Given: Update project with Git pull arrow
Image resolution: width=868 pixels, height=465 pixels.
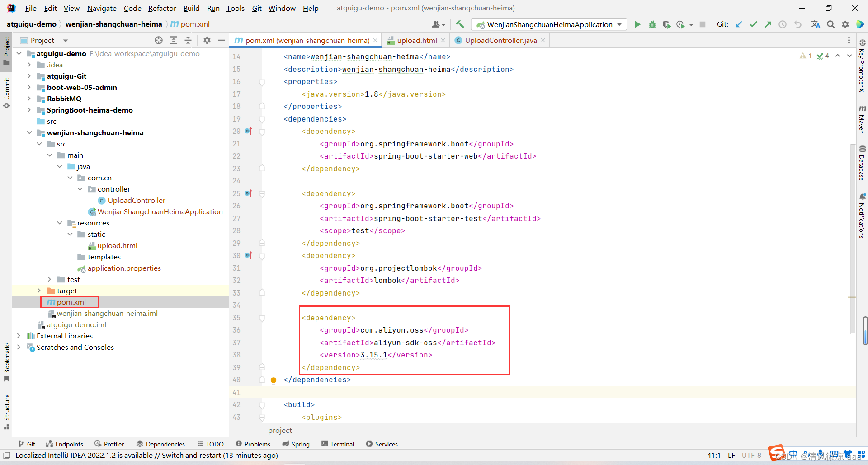Looking at the screenshot, I should 739,24.
